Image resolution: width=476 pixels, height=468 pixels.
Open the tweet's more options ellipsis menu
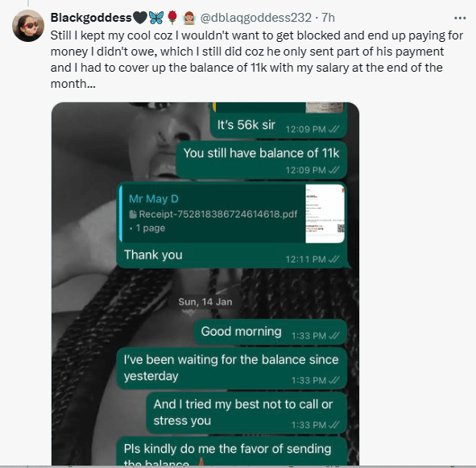(x=460, y=19)
